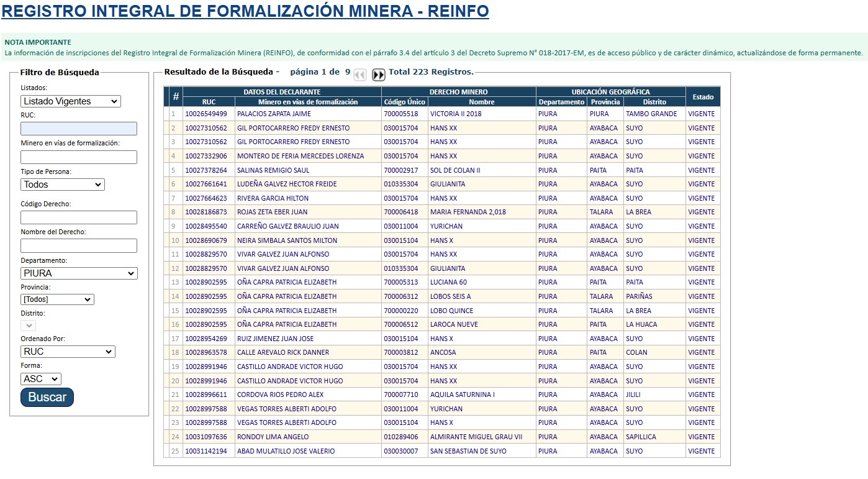
Task: Open the disabled Distrito dropdown
Action: 29,326
